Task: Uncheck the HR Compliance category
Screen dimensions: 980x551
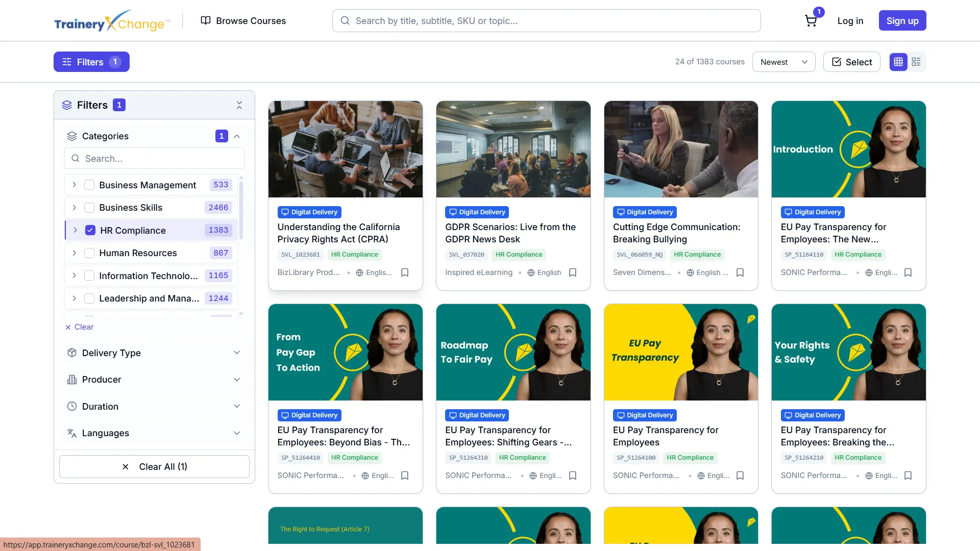Action: [x=90, y=231]
